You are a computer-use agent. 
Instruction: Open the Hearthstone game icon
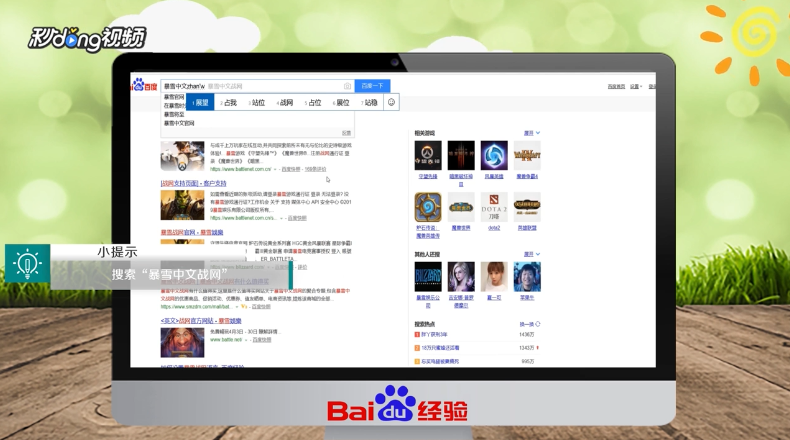click(x=428, y=207)
